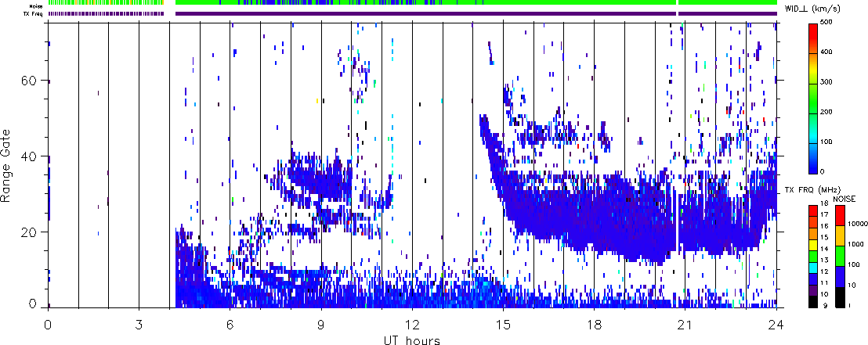868x345 pixels.
Task: Click the purple swatch in the TX FRQ legend
Action: [x=813, y=290]
